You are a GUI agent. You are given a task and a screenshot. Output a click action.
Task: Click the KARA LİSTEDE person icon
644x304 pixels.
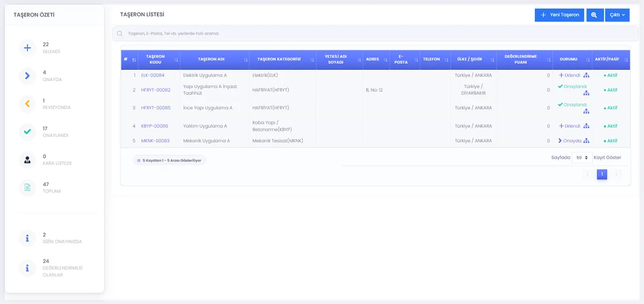27,159
